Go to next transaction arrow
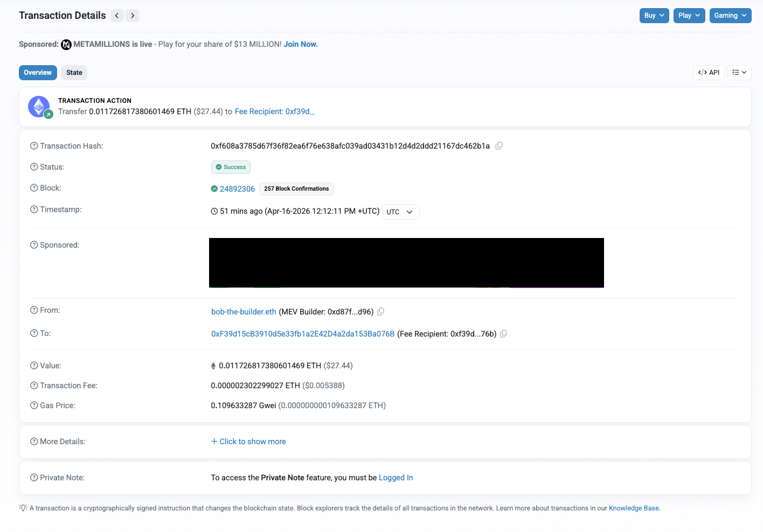Viewport: 763px width, 532px height. 133,16
